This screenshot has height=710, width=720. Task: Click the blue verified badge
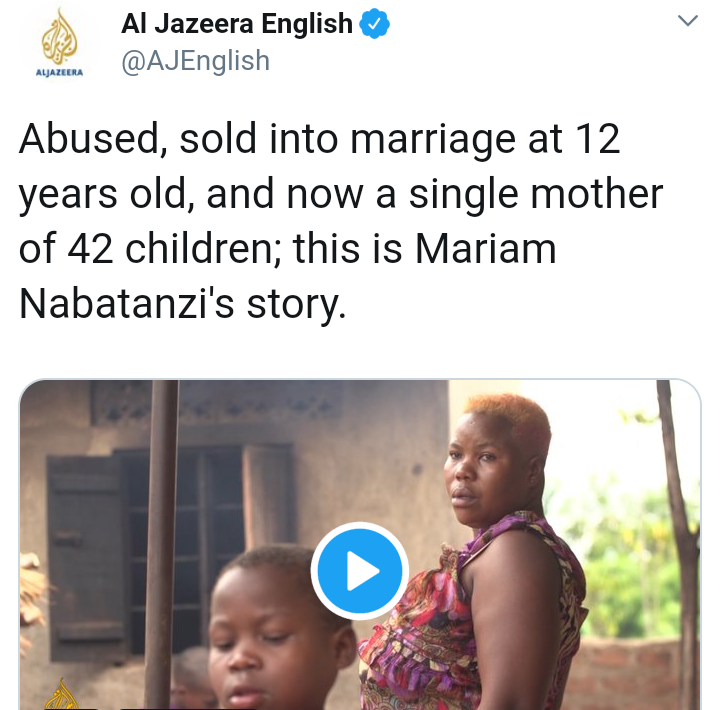click(x=374, y=24)
